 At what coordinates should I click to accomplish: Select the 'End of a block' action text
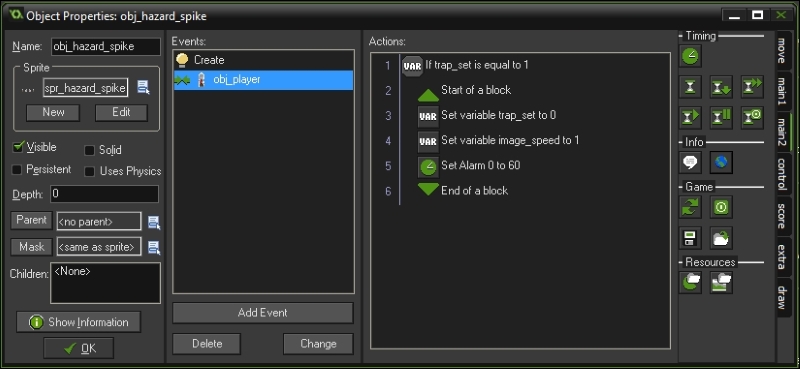point(474,191)
